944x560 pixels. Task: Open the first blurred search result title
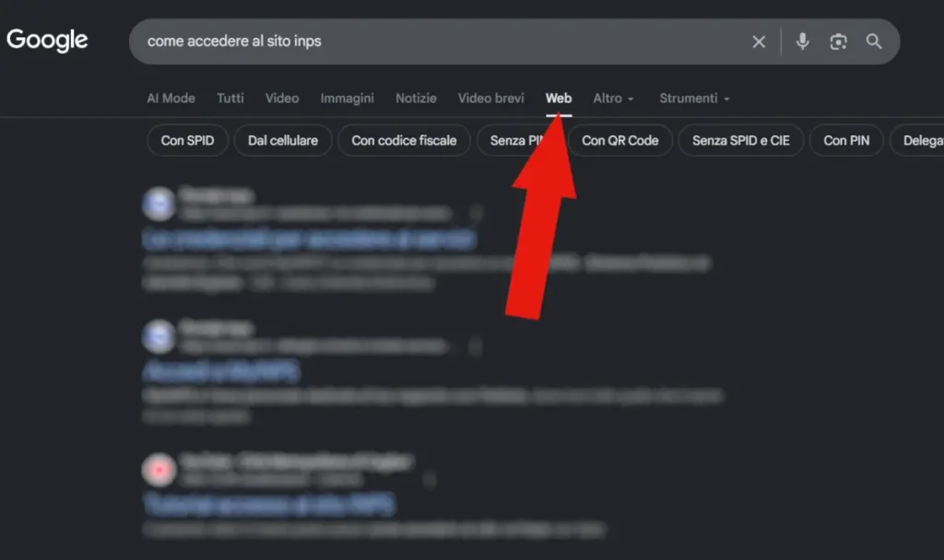point(310,239)
